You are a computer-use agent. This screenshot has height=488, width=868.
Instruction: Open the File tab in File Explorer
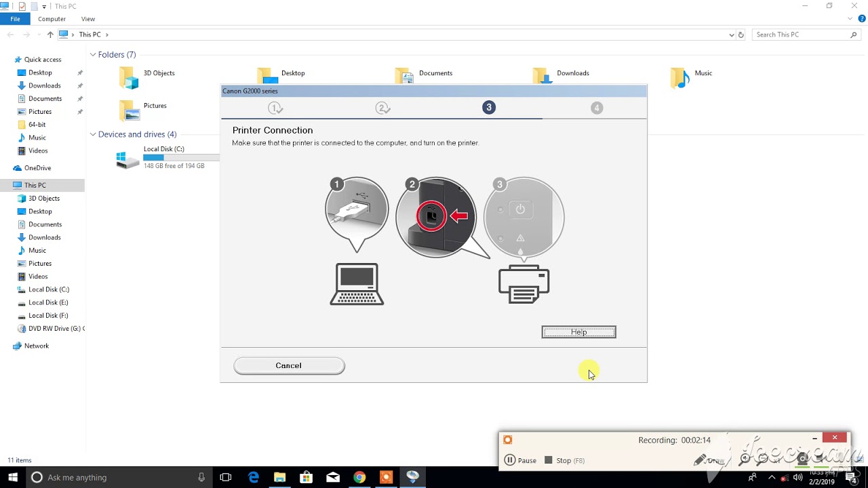[x=15, y=19]
